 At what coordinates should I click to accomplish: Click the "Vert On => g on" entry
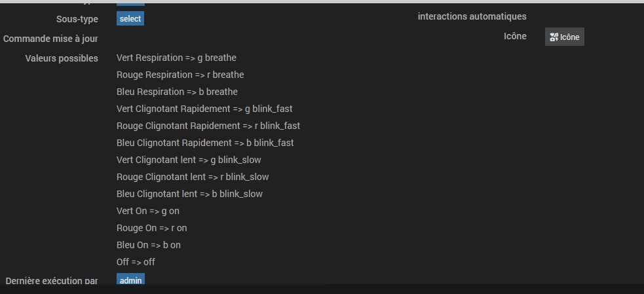pos(148,211)
